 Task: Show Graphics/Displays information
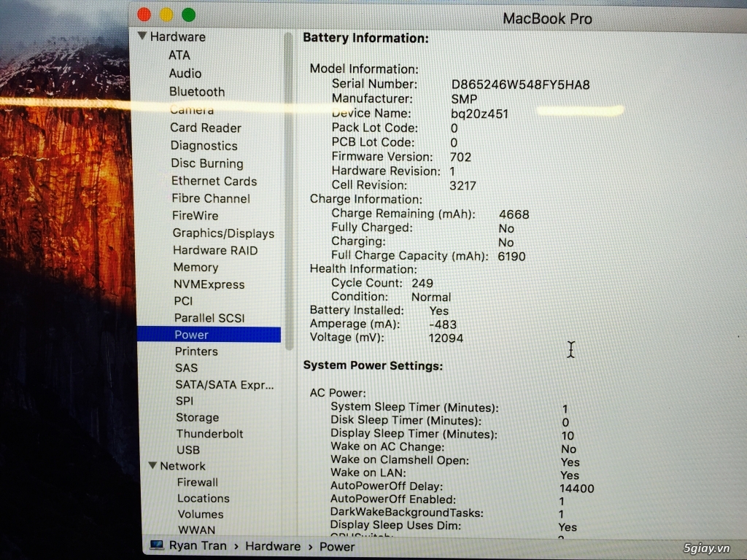[223, 233]
